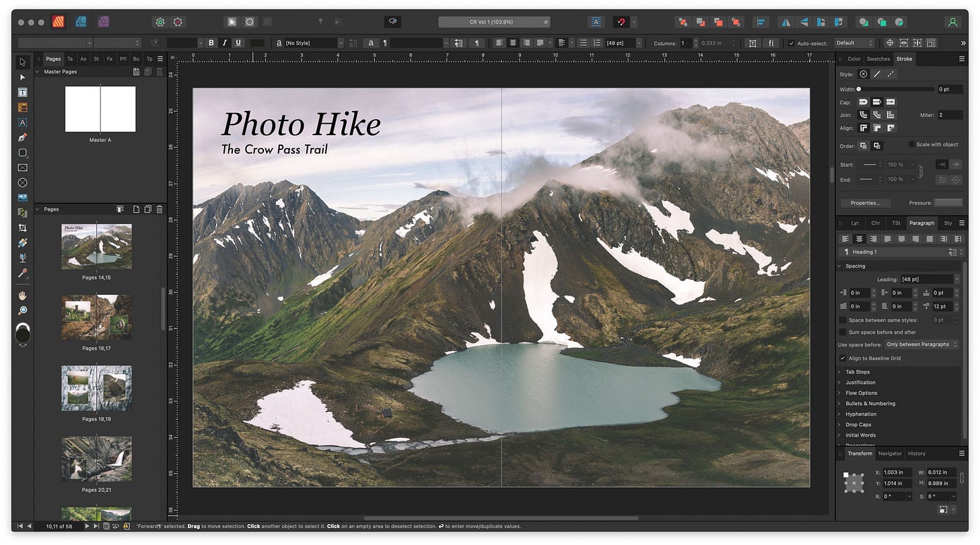The width and height of the screenshot is (980, 545).
Task: Click the Properties... button in Stroke panel
Action: point(865,203)
